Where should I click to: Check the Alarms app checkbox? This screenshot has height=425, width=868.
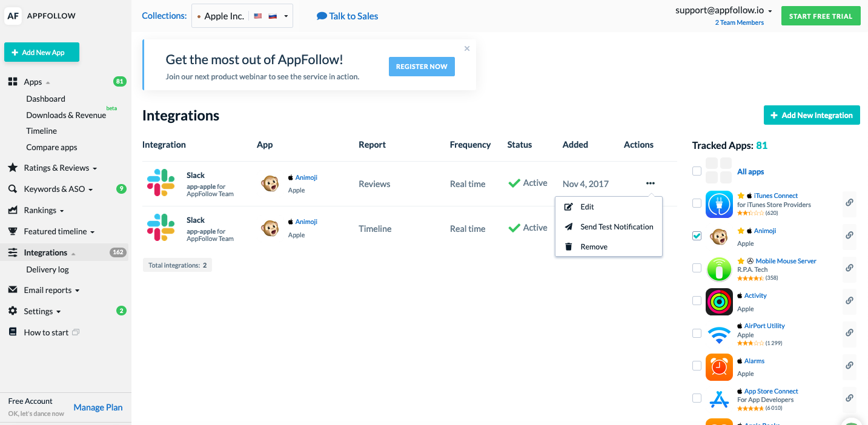(697, 366)
